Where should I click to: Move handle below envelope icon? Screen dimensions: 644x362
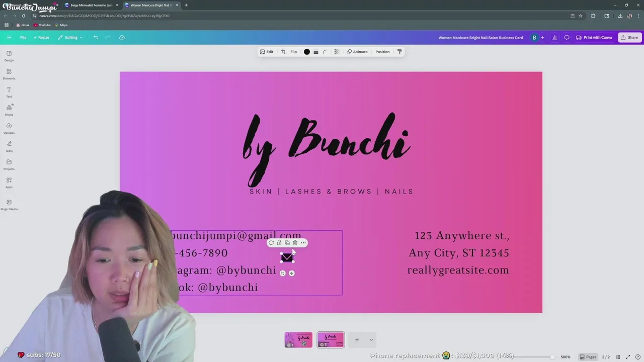click(x=291, y=273)
